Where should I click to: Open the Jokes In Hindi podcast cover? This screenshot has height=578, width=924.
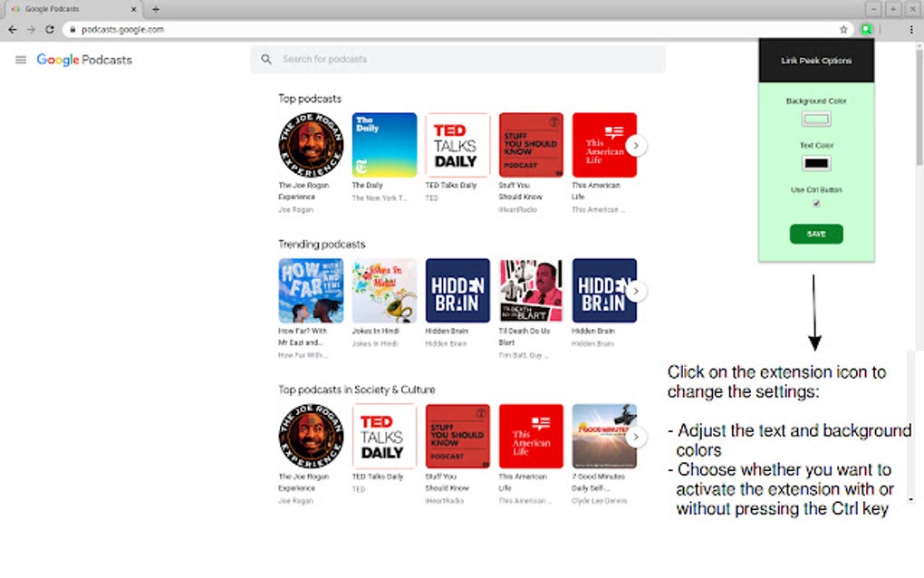[x=384, y=291]
